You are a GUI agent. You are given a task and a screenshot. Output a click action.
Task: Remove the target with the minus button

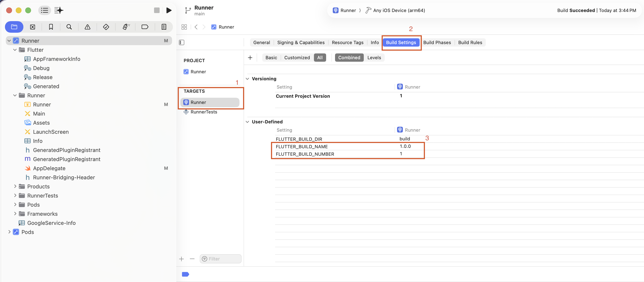192,259
